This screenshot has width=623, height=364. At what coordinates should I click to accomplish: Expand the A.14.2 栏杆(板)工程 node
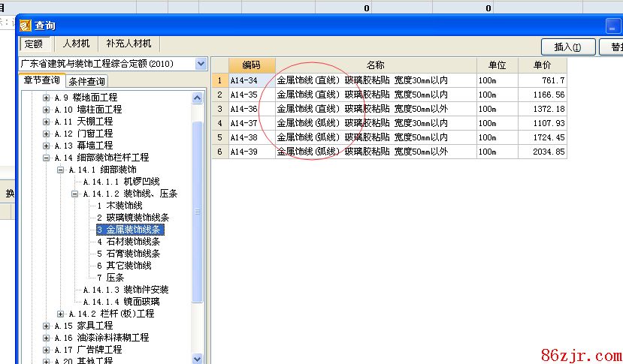click(61, 314)
